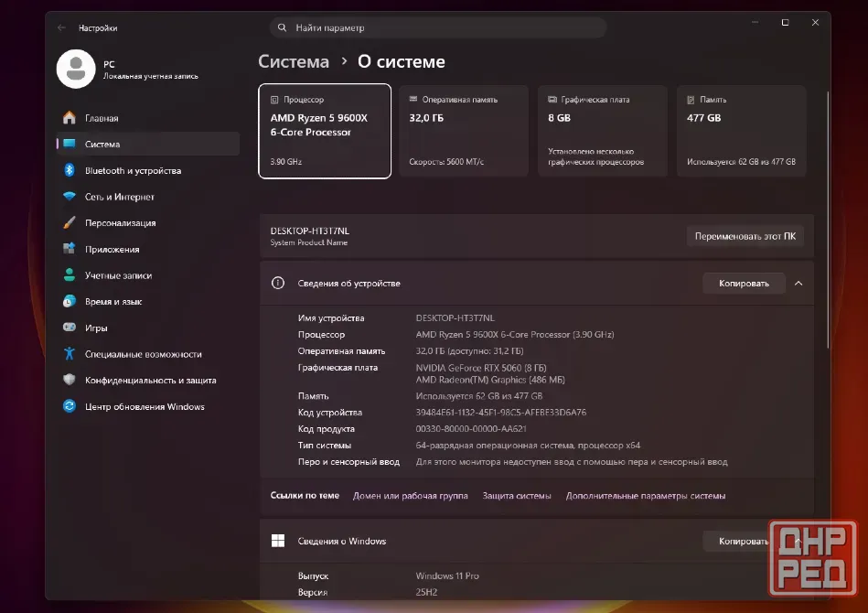The height and width of the screenshot is (613, 868).
Task: Click the Учетные записи person icon
Action: pyautogui.click(x=70, y=274)
